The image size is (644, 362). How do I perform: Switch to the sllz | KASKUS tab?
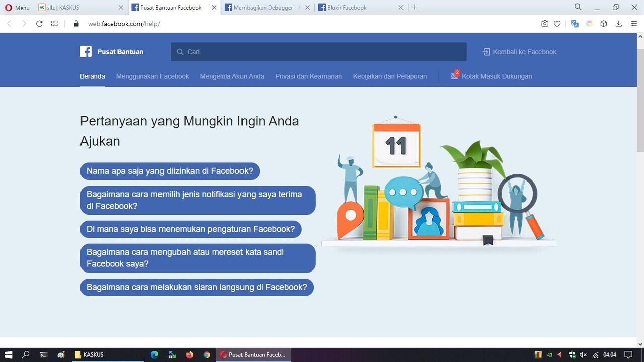(80, 8)
